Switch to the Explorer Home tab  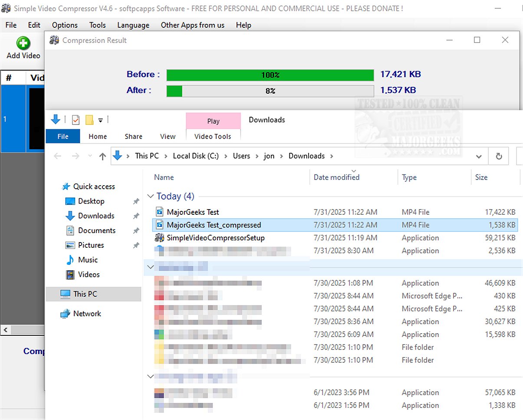click(x=98, y=136)
